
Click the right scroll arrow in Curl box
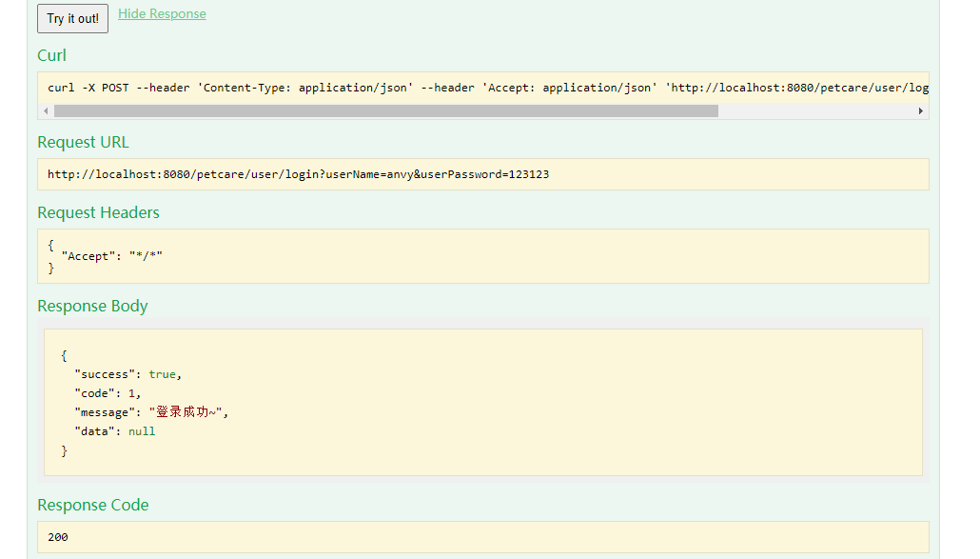tap(921, 111)
